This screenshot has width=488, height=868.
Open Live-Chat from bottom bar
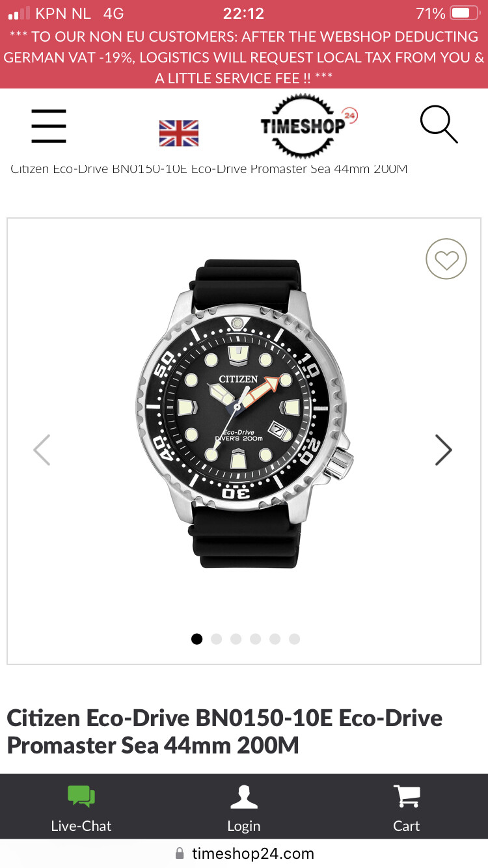click(81, 809)
